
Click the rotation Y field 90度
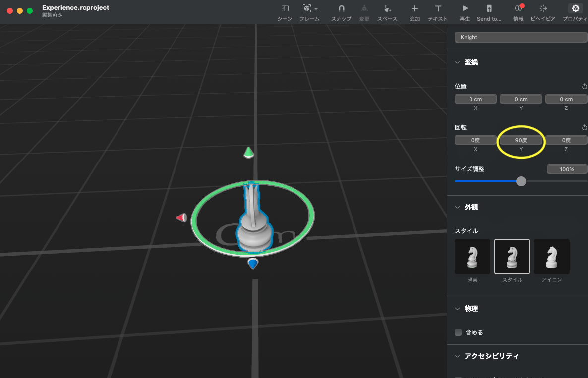521,140
